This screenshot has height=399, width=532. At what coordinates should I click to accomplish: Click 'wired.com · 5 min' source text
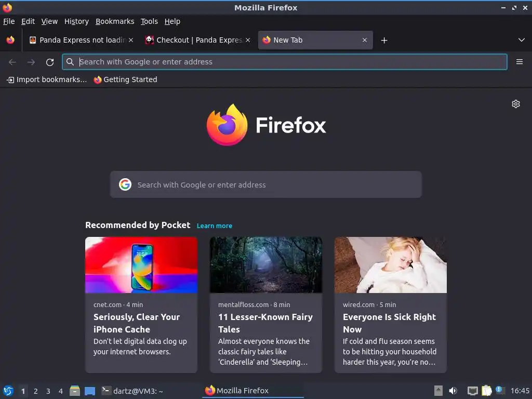tap(369, 304)
